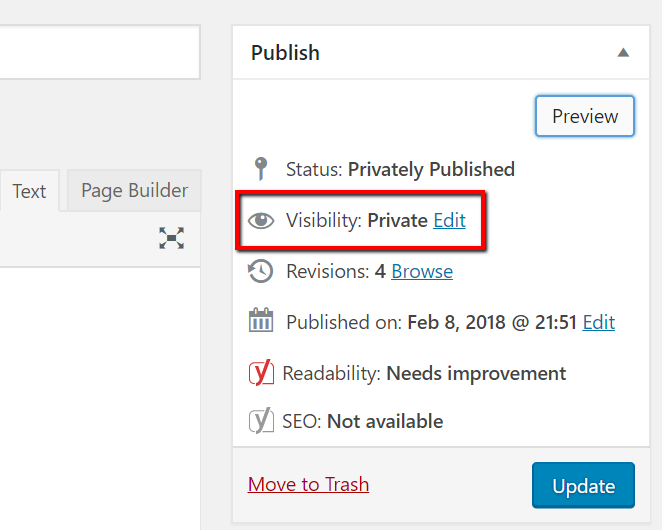The width and height of the screenshot is (662, 530).
Task: Collapse the Publish panel arrow
Action: coord(623,52)
